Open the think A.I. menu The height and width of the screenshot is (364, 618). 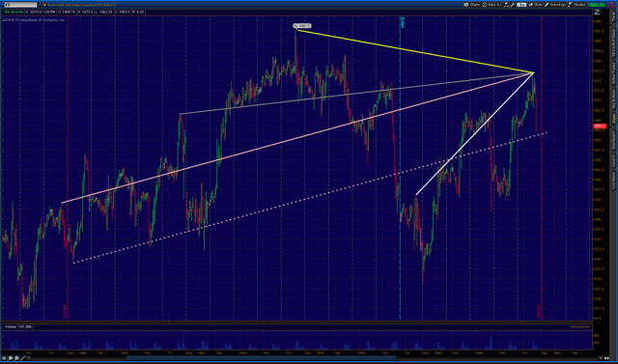[x=492, y=5]
